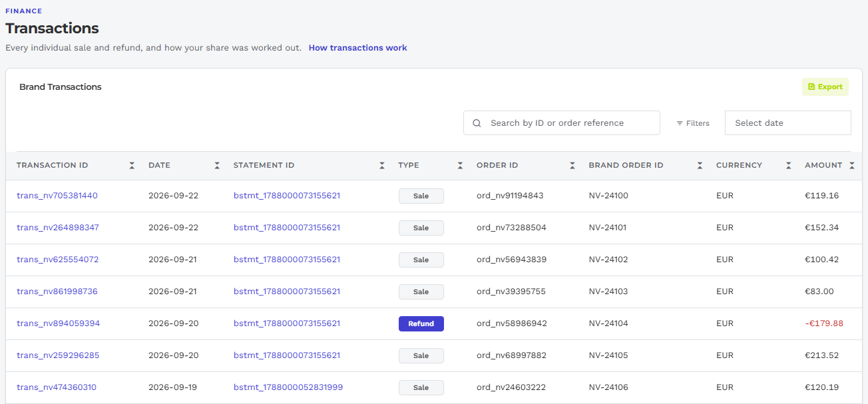Screen dimensions: 868x404
Task: Select brand order ID NV-24104
Action: (608, 323)
